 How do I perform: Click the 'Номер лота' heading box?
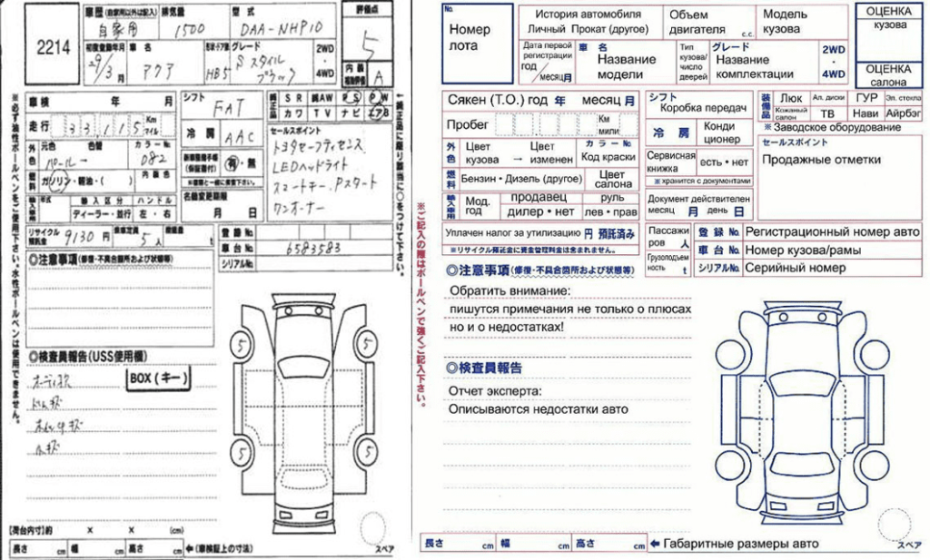[470, 38]
